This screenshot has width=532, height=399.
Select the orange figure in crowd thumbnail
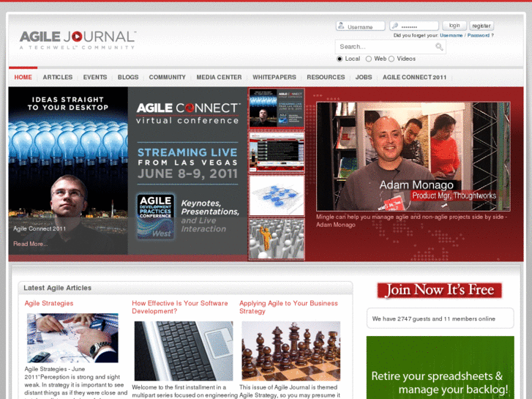277,239
